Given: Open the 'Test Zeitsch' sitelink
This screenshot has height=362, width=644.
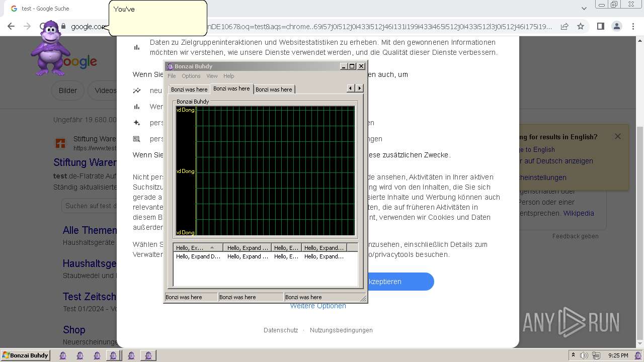Looking at the screenshot, I should pos(90,297).
